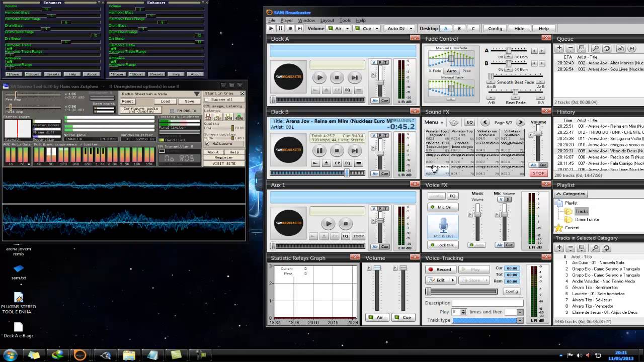The width and height of the screenshot is (644, 362).
Task: Go to the previous Sound FX page
Action: [x=485, y=122]
